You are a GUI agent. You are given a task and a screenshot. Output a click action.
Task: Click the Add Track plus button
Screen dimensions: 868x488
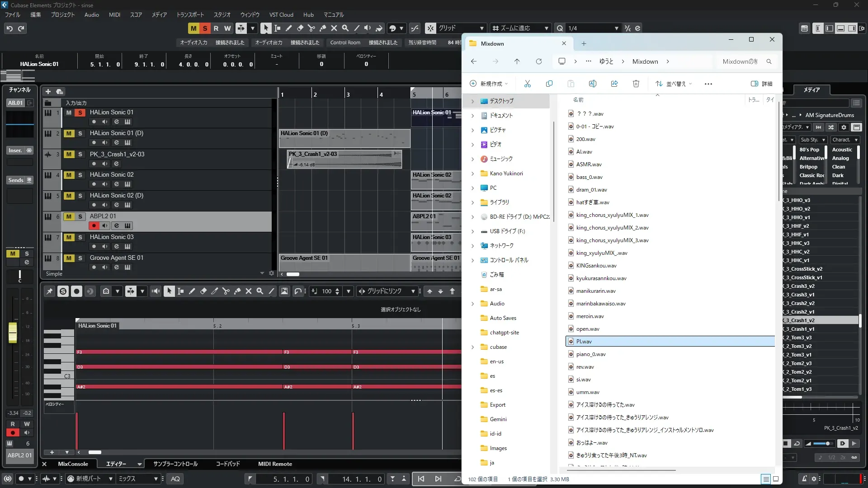pos(48,91)
